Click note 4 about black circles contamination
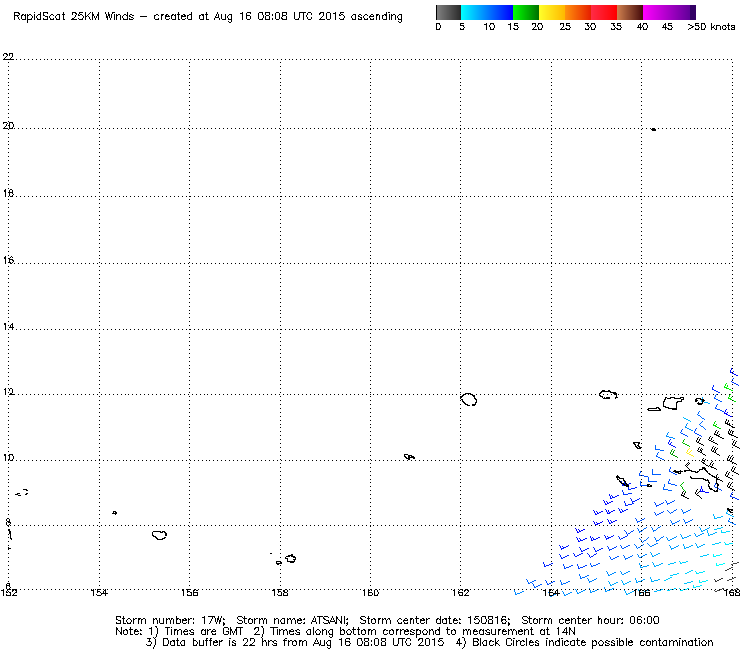This screenshot has height=650, width=740. click(584, 642)
